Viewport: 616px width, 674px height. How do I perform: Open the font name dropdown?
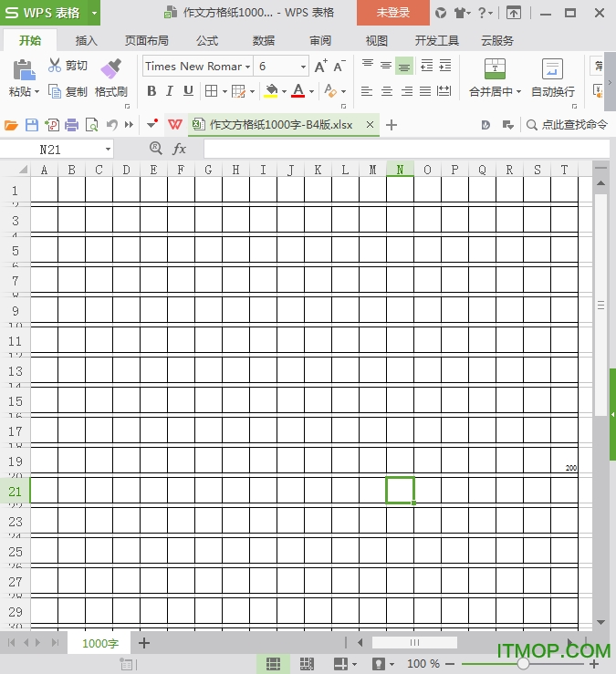(247, 67)
